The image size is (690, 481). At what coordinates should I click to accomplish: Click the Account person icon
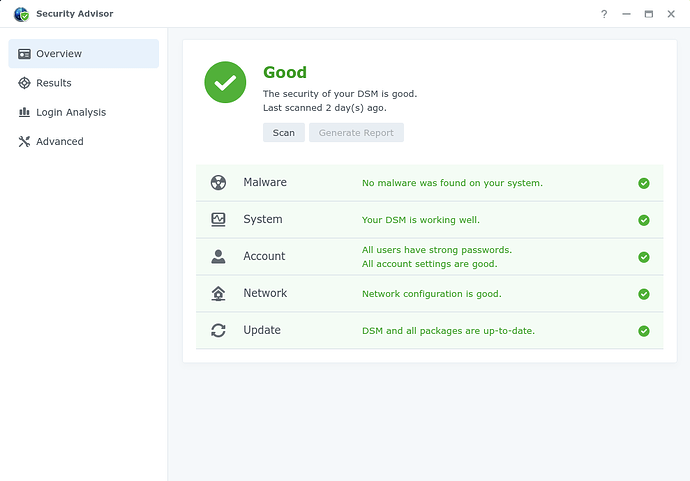point(218,257)
